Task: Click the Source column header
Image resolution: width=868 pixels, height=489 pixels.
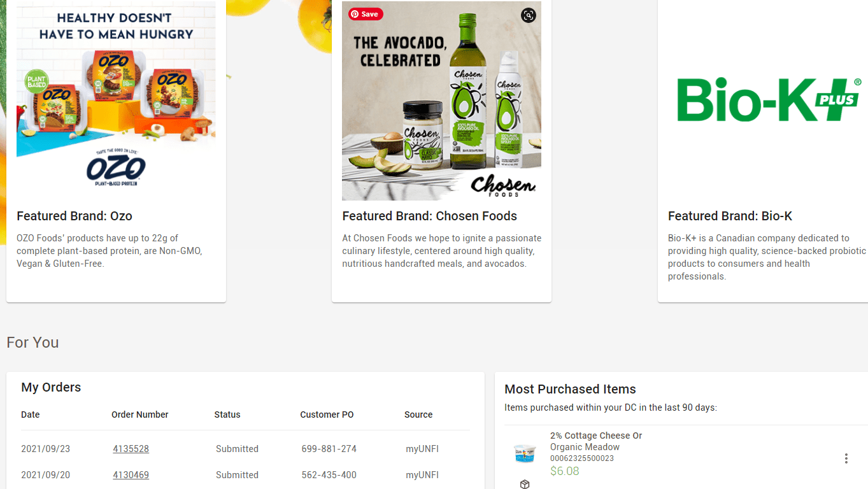Action: [x=418, y=415]
